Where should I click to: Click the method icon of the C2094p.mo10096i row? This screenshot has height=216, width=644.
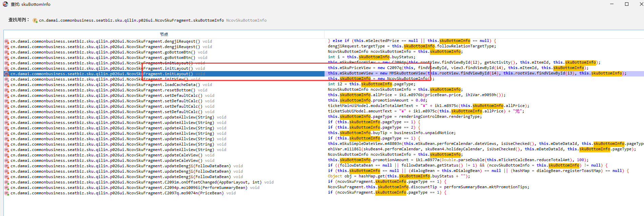tap(6, 188)
